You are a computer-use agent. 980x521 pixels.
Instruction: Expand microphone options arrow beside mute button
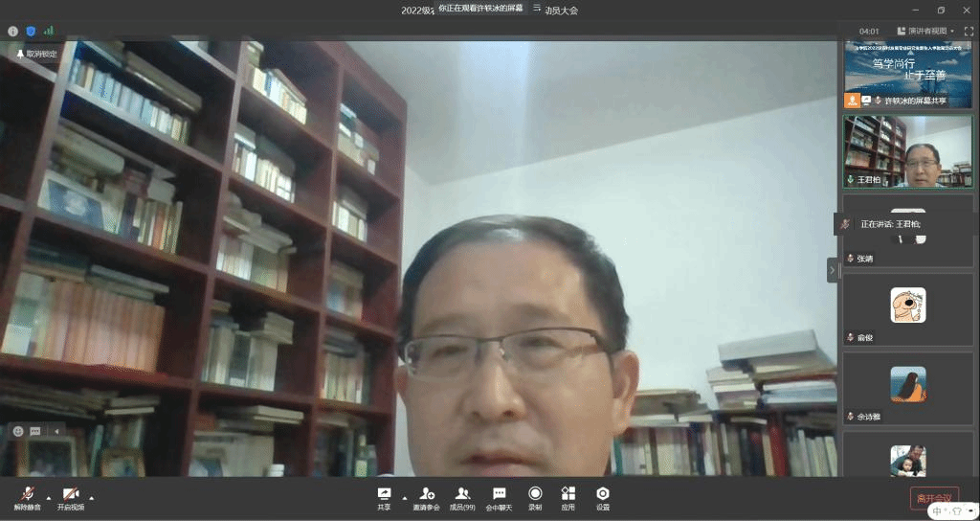point(48,497)
